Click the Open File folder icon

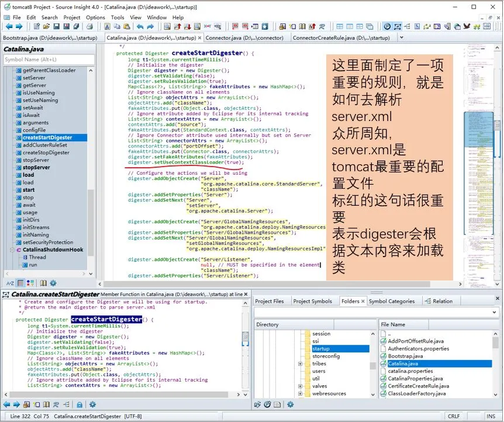tap(46, 26)
